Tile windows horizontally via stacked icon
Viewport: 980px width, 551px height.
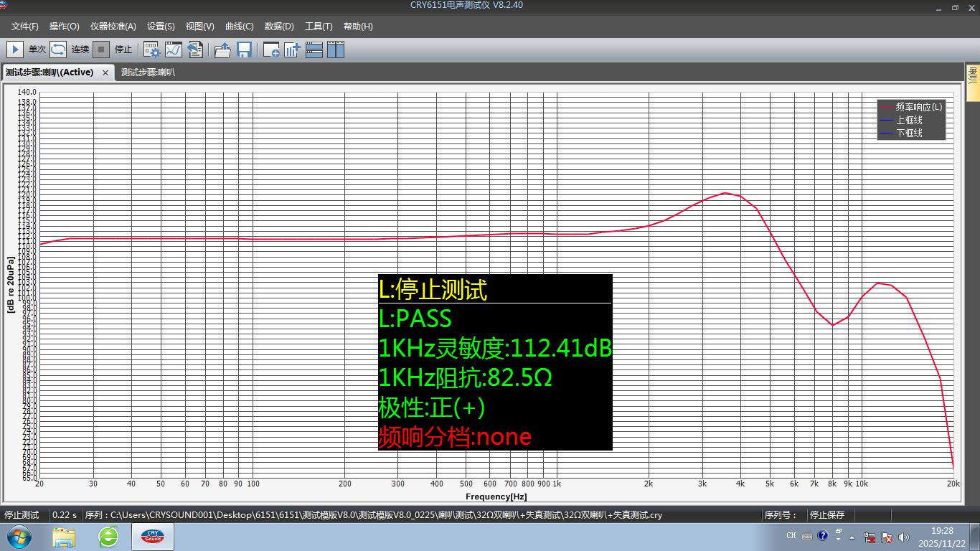[314, 50]
